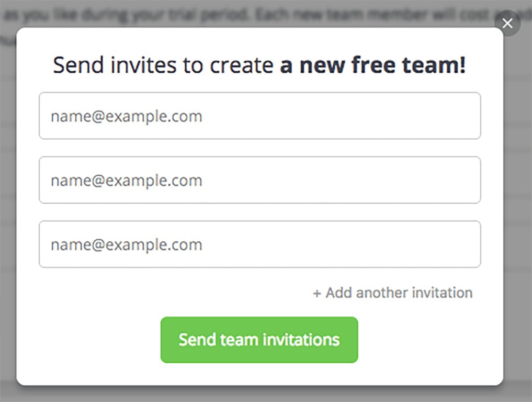
Task: Click the dimmed area below the dialog
Action: click(262, 395)
